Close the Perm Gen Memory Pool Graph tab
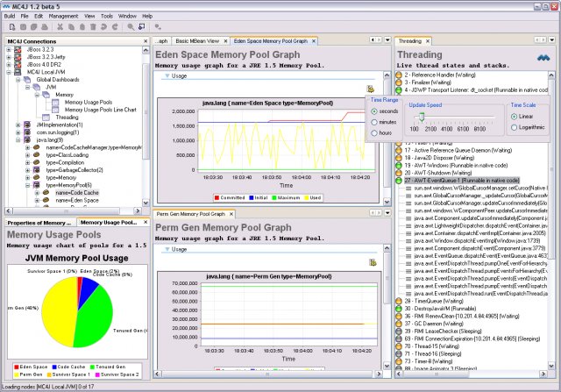 coord(231,214)
